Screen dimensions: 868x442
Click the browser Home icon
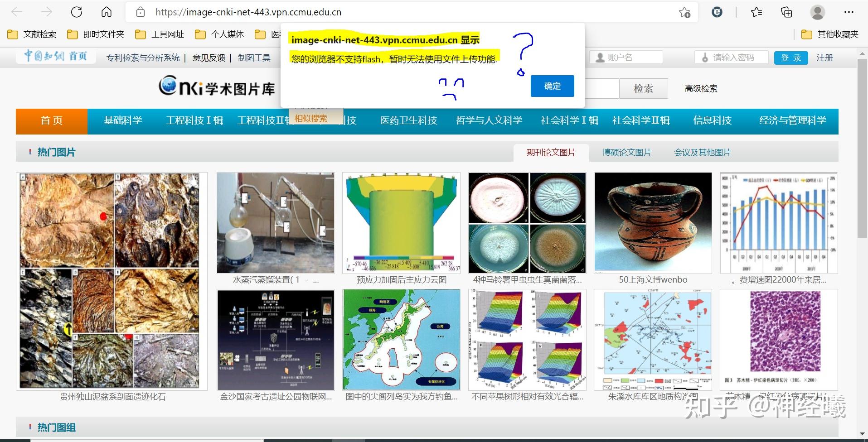[106, 12]
